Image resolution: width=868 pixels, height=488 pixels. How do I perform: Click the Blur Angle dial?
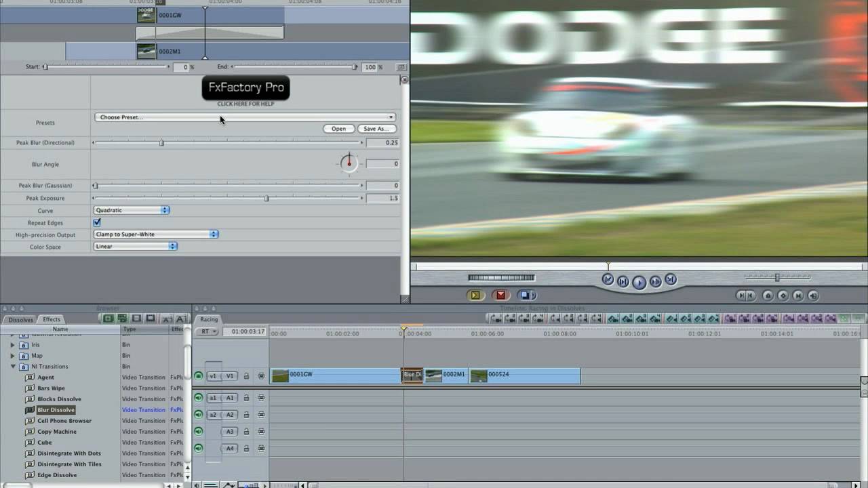(349, 163)
